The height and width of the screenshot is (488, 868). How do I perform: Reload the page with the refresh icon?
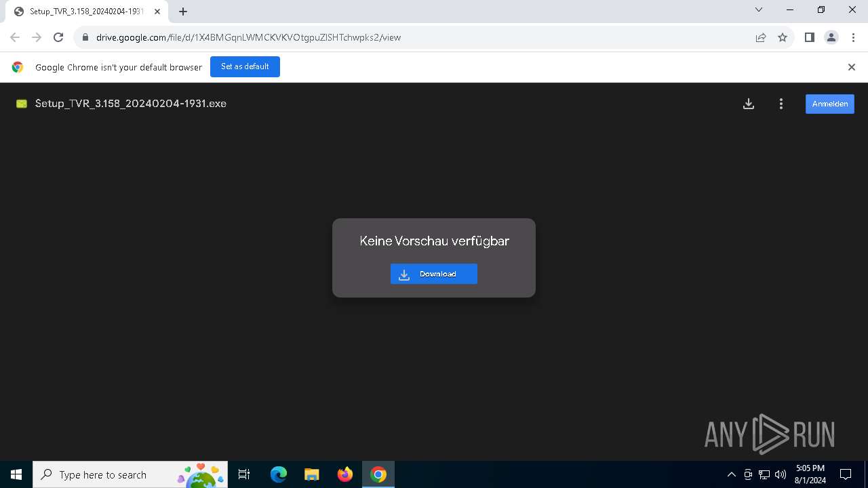pyautogui.click(x=58, y=37)
